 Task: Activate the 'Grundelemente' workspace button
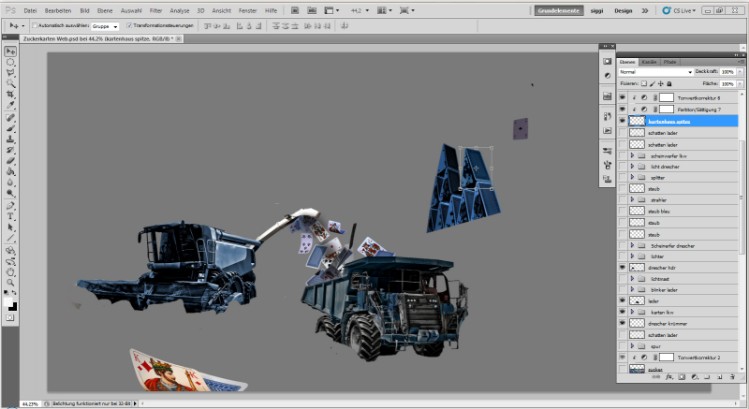point(560,10)
